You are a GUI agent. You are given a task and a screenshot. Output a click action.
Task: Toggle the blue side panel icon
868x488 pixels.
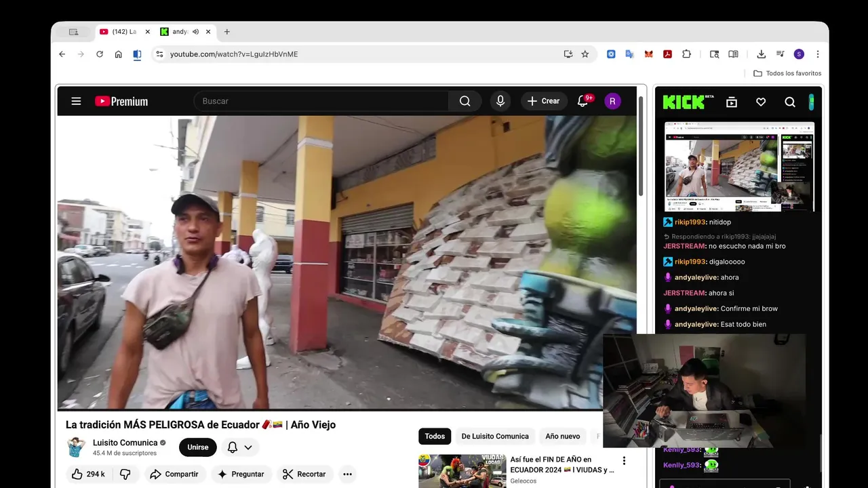(x=137, y=55)
